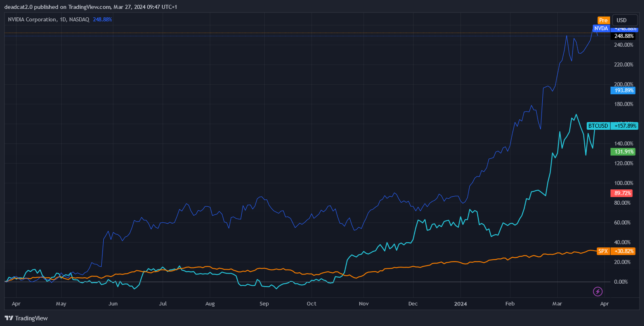The height and width of the screenshot is (326, 644).
Task: Click the red 89.72% axis label
Action: [622, 193]
